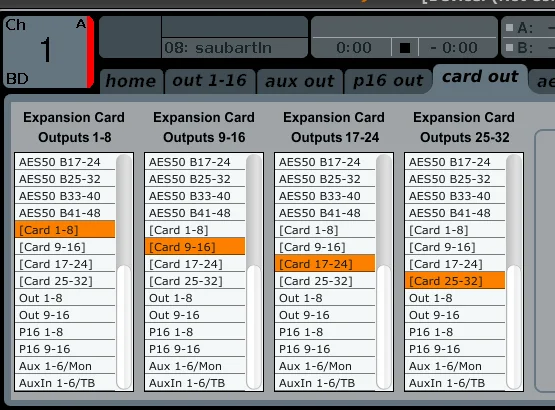The width and height of the screenshot is (555, 410).
Task: Select [Card 9-16] for Outputs 17-24
Action: click(x=325, y=247)
